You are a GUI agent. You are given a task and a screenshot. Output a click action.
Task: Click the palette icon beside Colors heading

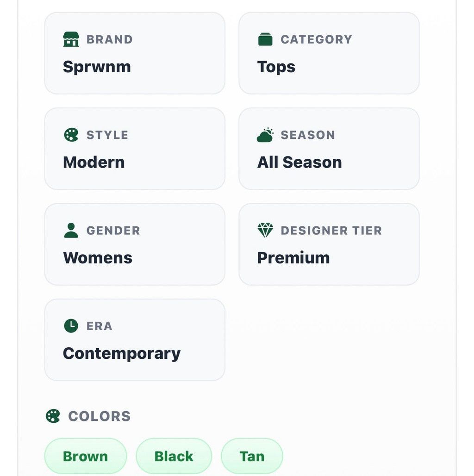[53, 416]
